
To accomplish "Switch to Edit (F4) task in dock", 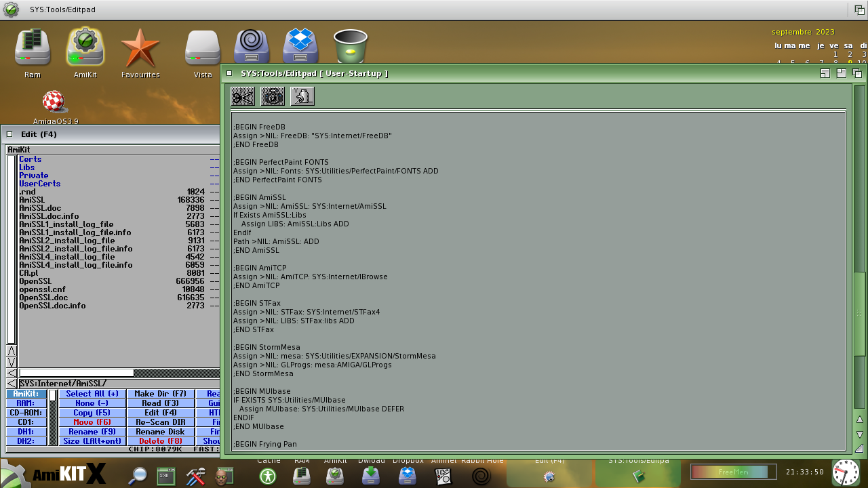I will coord(549,472).
